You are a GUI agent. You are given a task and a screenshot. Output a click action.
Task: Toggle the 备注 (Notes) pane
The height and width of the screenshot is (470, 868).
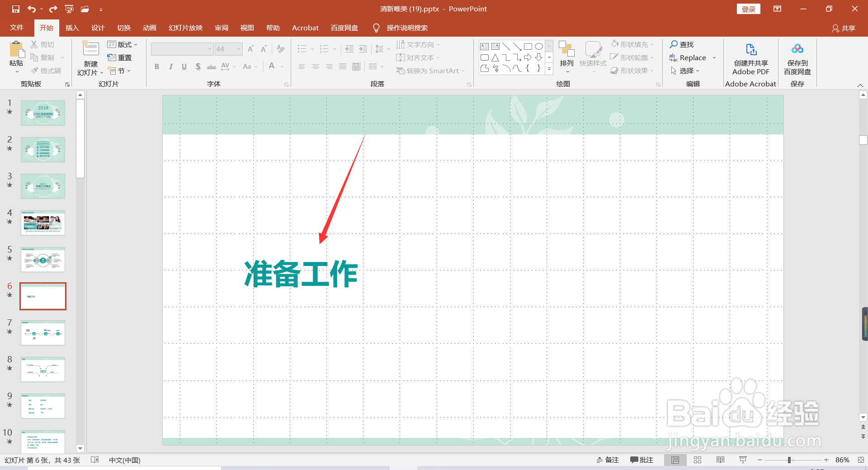608,460
